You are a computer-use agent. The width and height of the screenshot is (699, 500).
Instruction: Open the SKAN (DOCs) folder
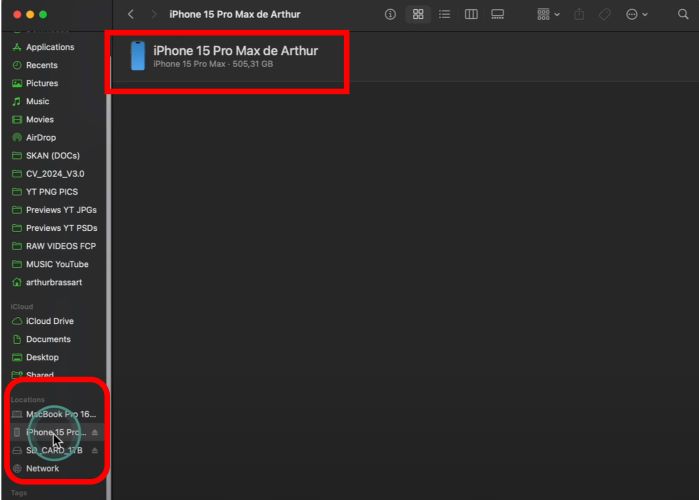(x=53, y=156)
